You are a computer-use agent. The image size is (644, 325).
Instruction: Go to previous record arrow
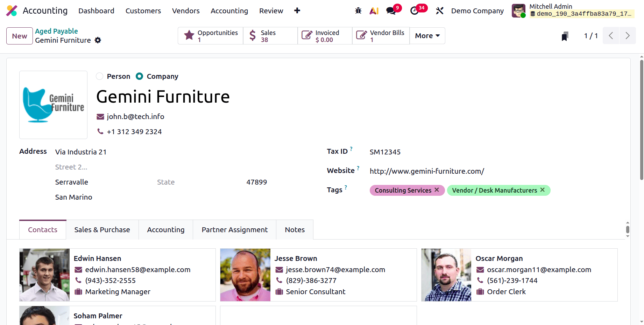coord(611,36)
